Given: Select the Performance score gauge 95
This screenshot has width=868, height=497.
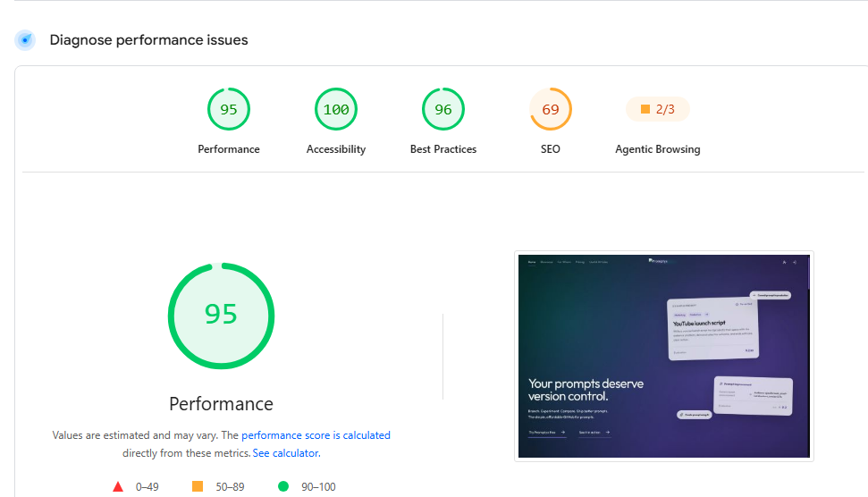Looking at the screenshot, I should 229,109.
